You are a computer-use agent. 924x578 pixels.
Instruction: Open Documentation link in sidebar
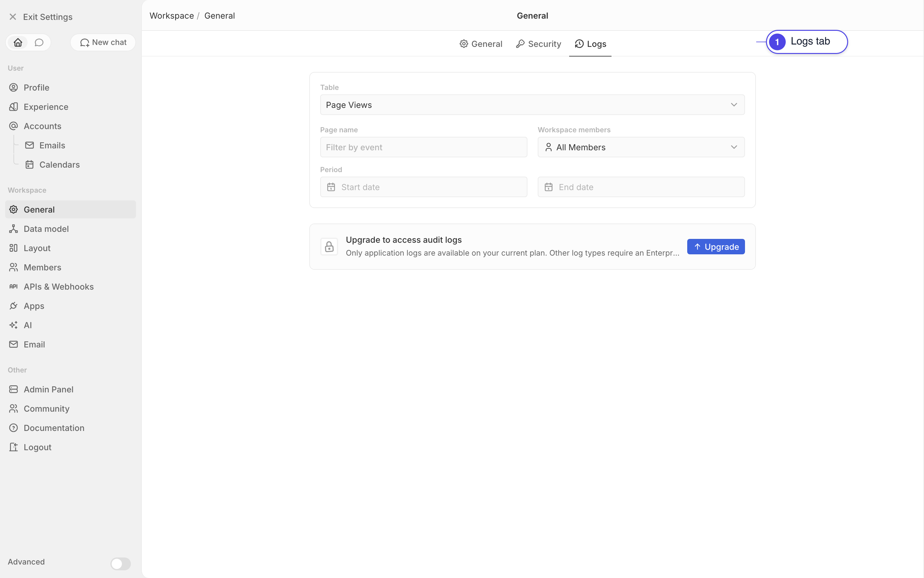click(x=54, y=428)
